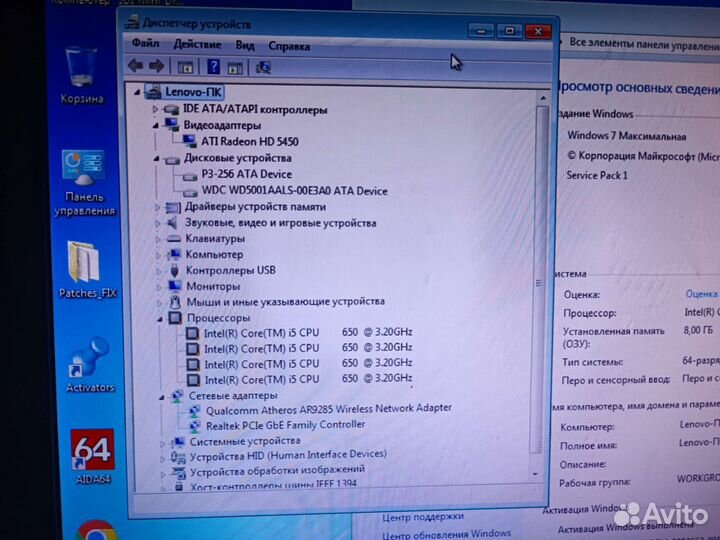
Task: Click the properties pane toolbar icon next to Help
Action: pos(235,68)
